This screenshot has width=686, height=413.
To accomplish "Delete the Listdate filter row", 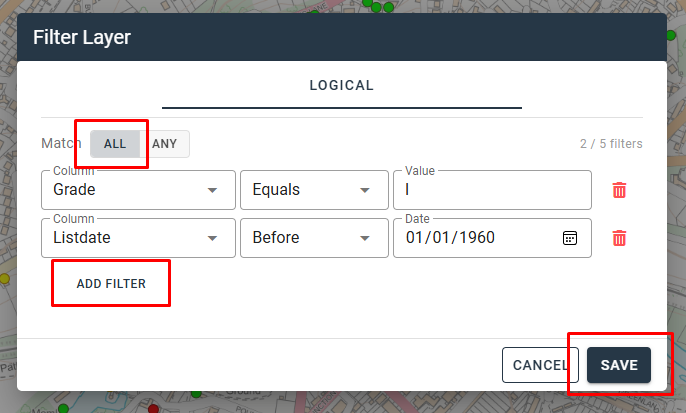I will 619,238.
